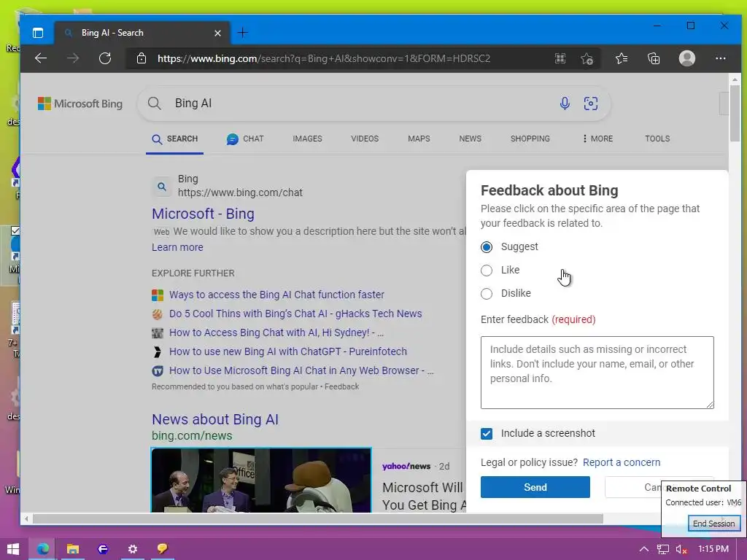This screenshot has height=560, width=747.
Task: Open the Collections icon in Edge toolbar
Action: click(654, 58)
